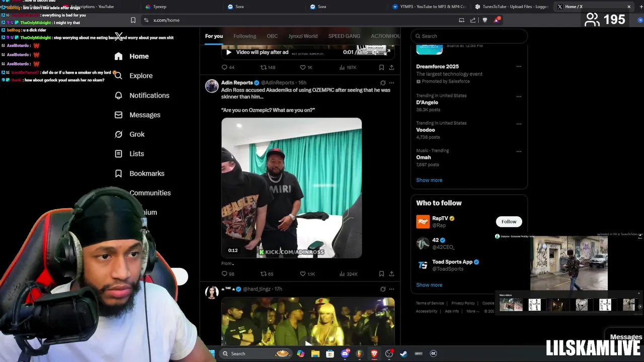Open more options for hard_tingz post
This screenshot has width=644, height=362.
391,289
